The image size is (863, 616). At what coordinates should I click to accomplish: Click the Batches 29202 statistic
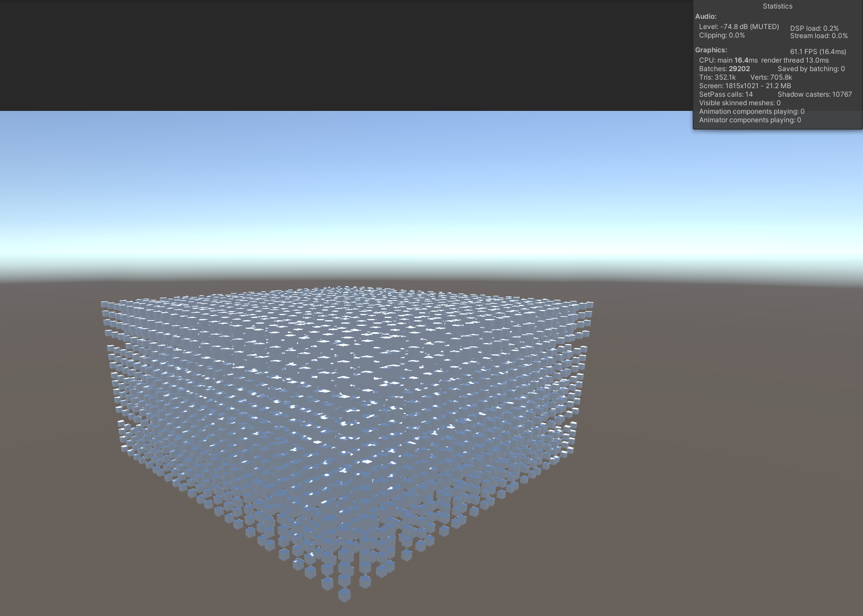tap(724, 69)
